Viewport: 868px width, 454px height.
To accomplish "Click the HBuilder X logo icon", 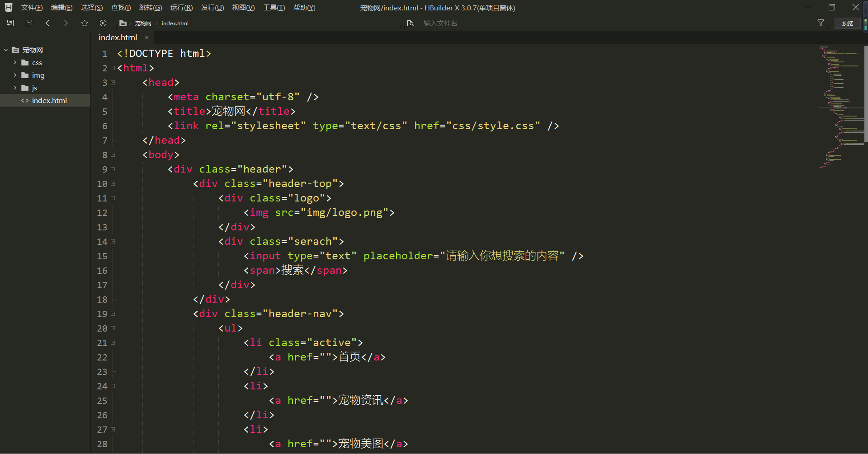I will click(x=9, y=8).
